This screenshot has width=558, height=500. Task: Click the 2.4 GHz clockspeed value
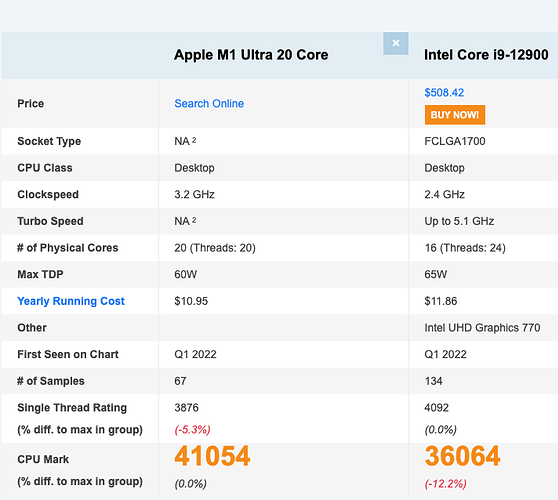coord(444,195)
